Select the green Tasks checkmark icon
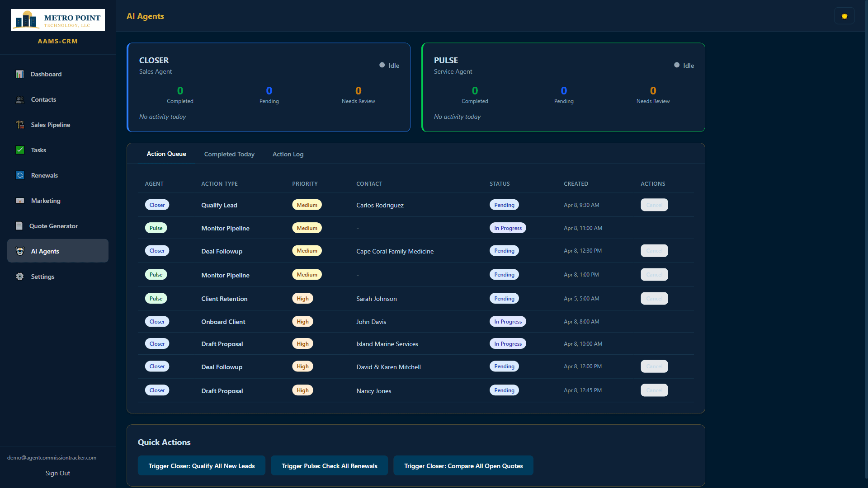The height and width of the screenshot is (488, 868). (20, 150)
